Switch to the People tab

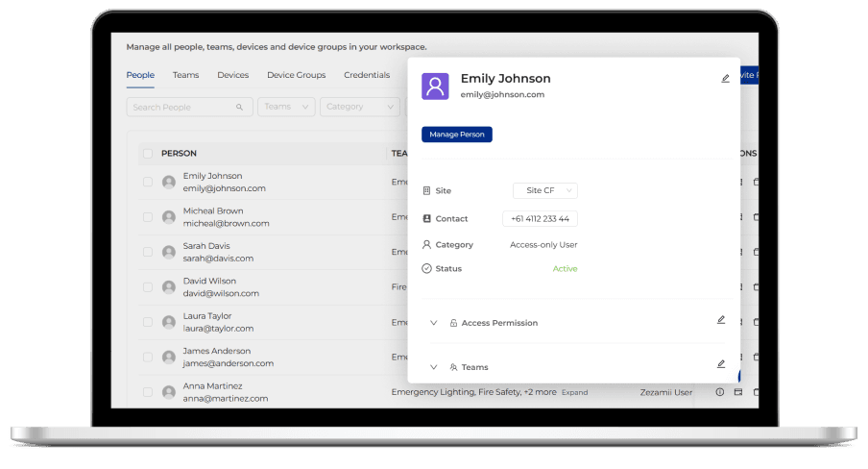pyautogui.click(x=140, y=75)
